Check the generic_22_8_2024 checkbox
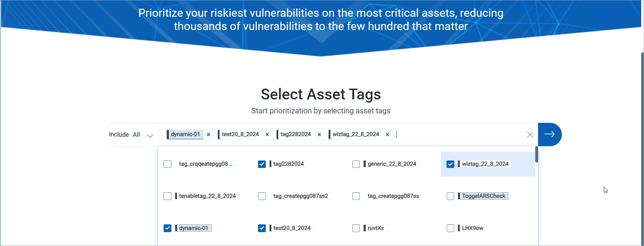Screen dimensions: 644x246 [x=356, y=164]
